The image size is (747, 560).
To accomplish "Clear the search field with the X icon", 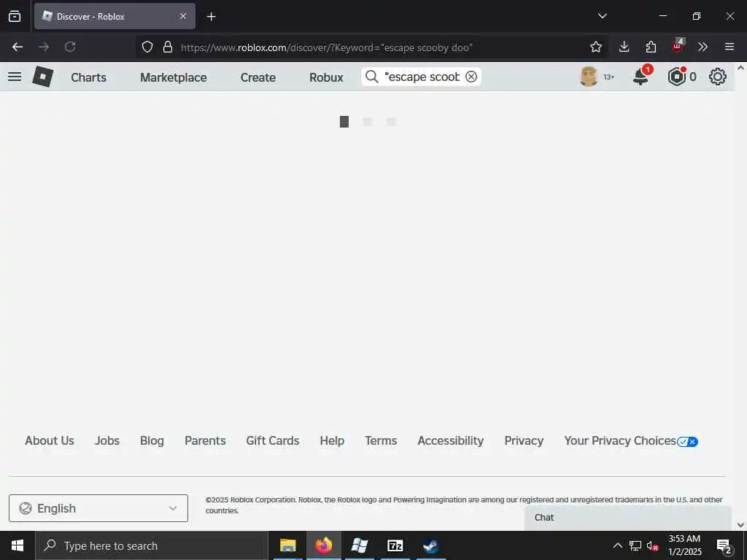I will click(471, 77).
